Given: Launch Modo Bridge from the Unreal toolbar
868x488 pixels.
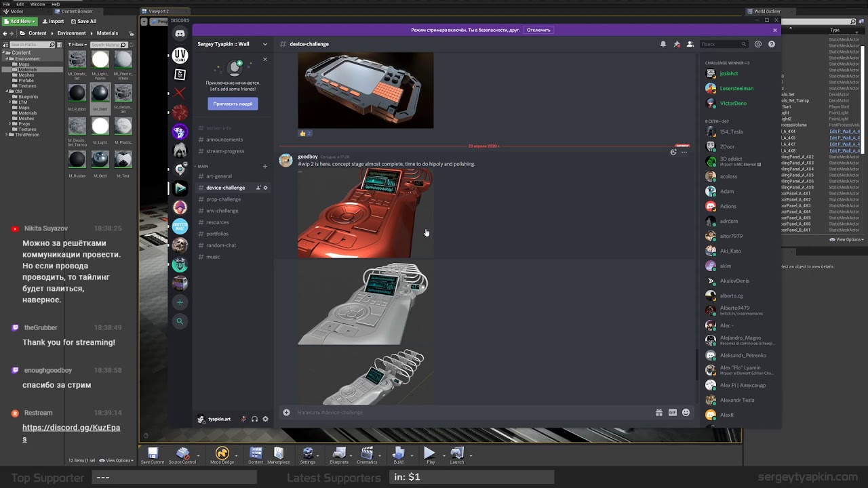Looking at the screenshot, I should pos(222,455).
